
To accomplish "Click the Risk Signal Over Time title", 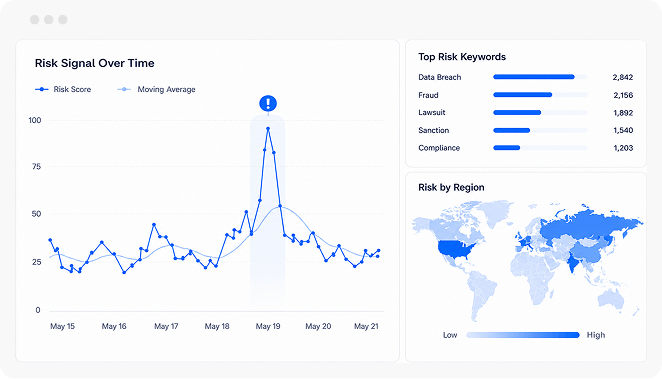I will (x=95, y=63).
